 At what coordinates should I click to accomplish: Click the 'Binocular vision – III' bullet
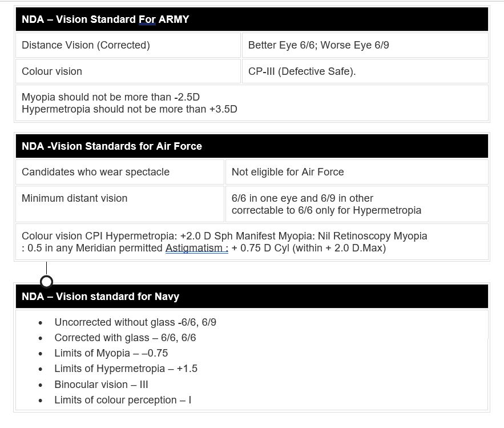pyautogui.click(x=101, y=384)
